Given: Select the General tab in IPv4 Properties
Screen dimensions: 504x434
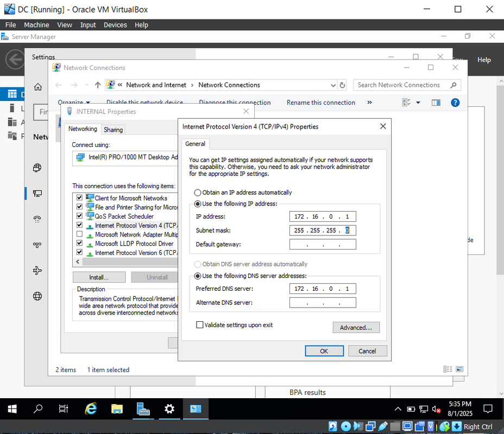Looking at the screenshot, I should coord(195,144).
